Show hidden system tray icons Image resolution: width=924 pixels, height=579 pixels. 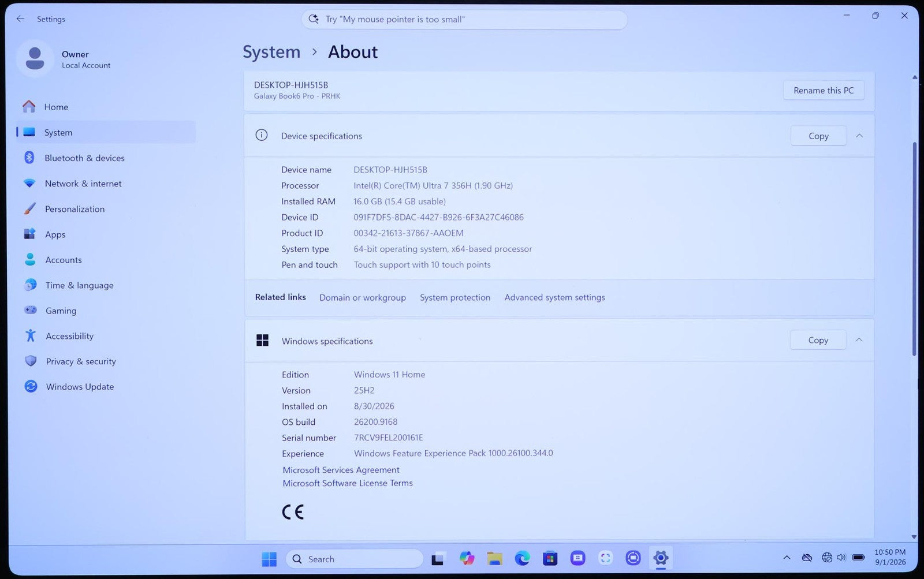tap(787, 558)
